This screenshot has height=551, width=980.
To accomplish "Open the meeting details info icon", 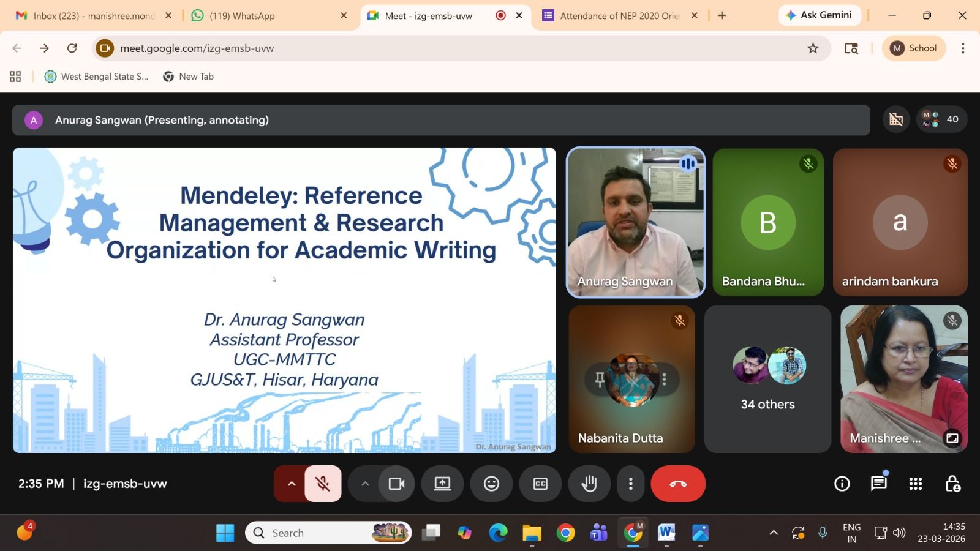I will click(842, 484).
